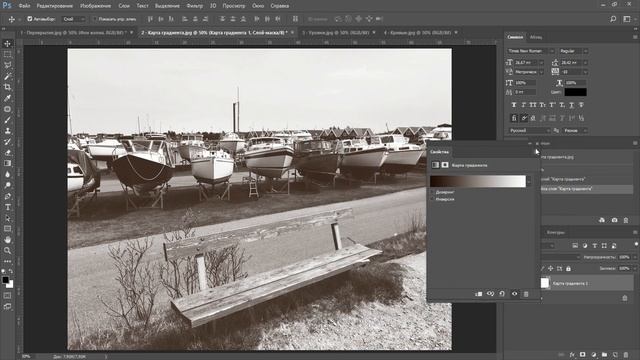Select the Eraser tool
640x360 pixels.
click(x=7, y=153)
